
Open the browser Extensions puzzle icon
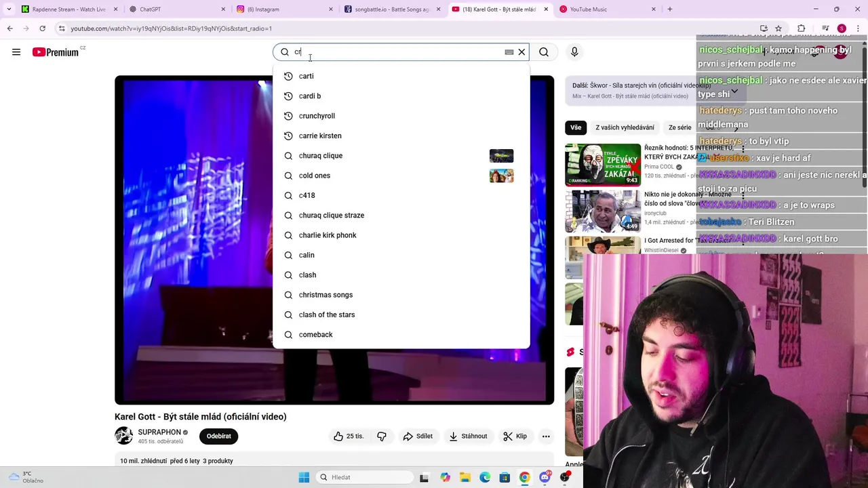(802, 28)
